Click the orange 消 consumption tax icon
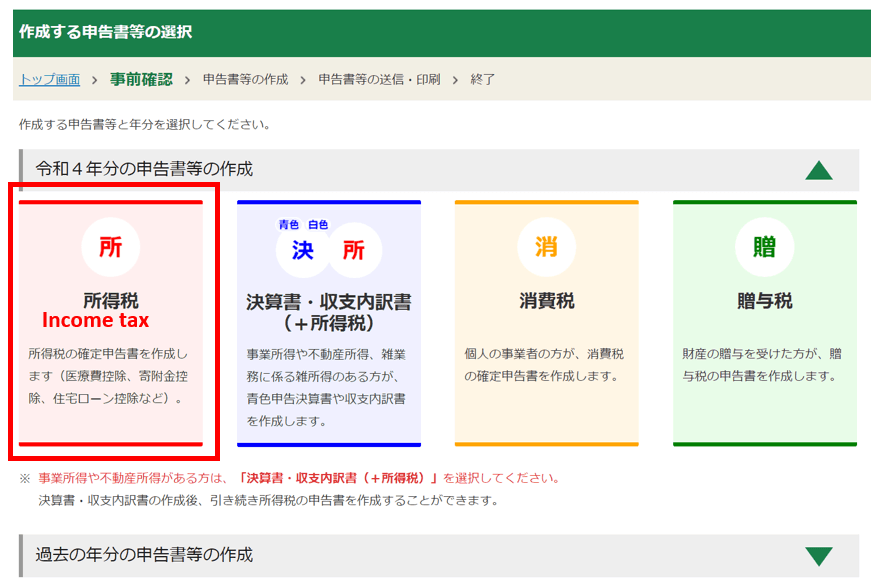The width and height of the screenshot is (875, 584). (x=546, y=247)
